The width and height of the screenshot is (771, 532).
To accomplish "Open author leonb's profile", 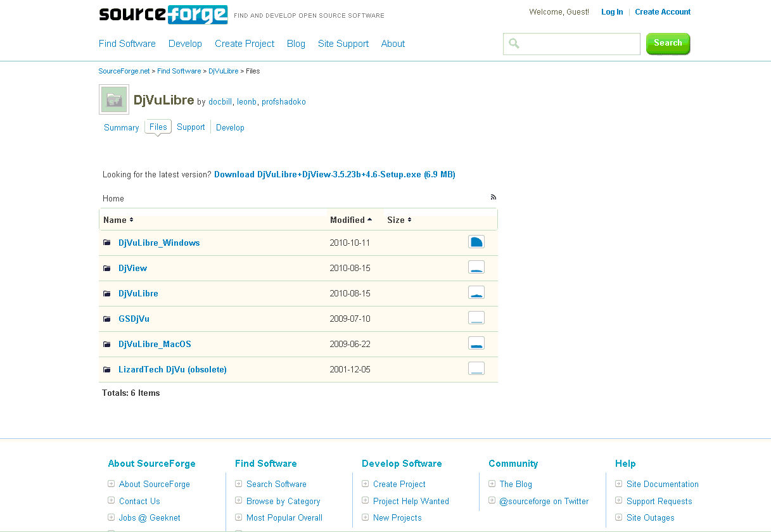I will click(x=246, y=101).
